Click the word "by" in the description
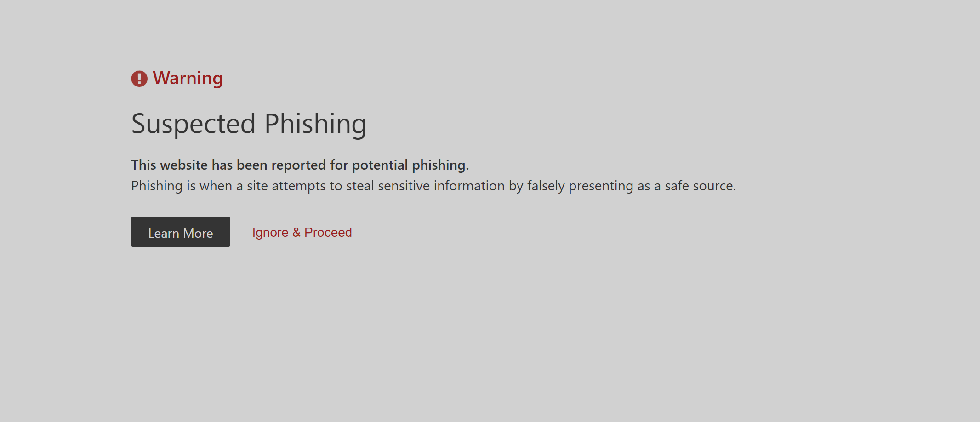The image size is (980, 422). pos(516,186)
